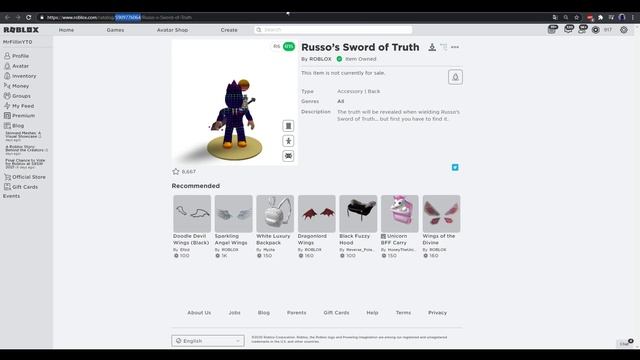Open the Games nav tab

[x=115, y=30]
